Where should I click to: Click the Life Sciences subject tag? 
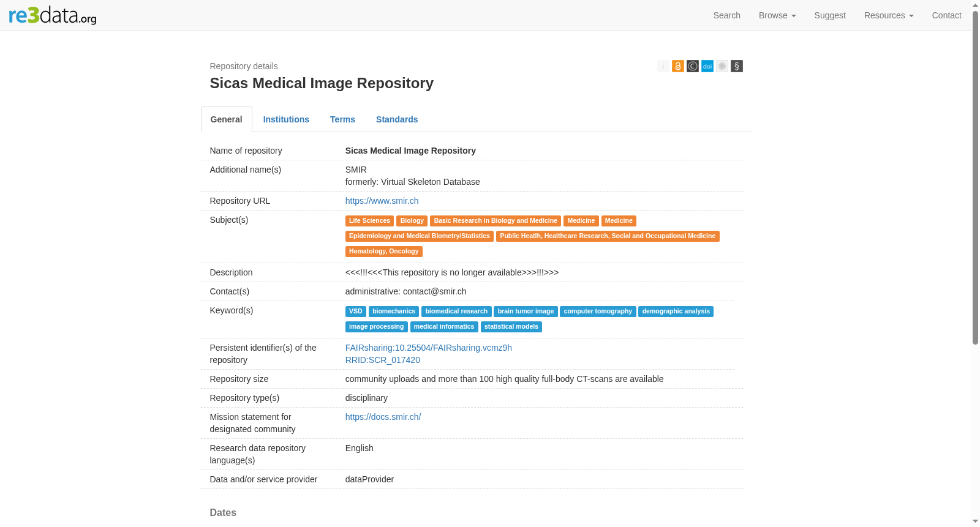(369, 221)
